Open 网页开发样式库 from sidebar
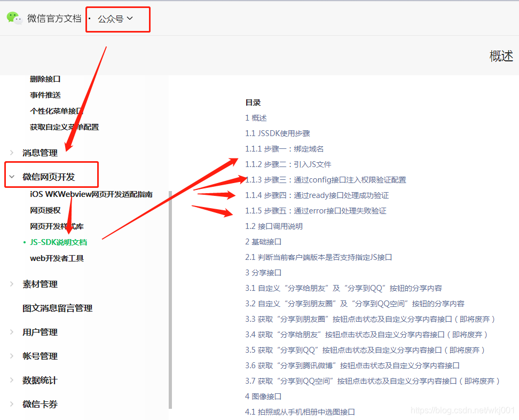519x420 pixels. pyautogui.click(x=56, y=226)
